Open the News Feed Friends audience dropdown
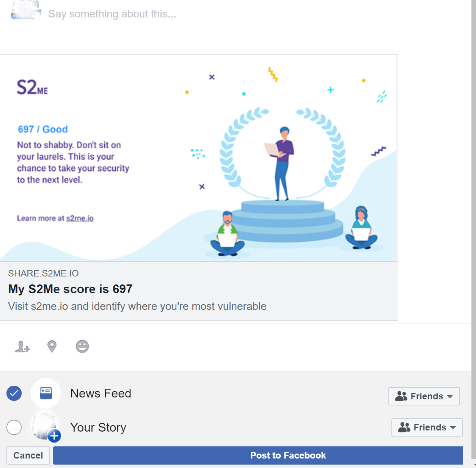This screenshot has width=476, height=468. (424, 396)
